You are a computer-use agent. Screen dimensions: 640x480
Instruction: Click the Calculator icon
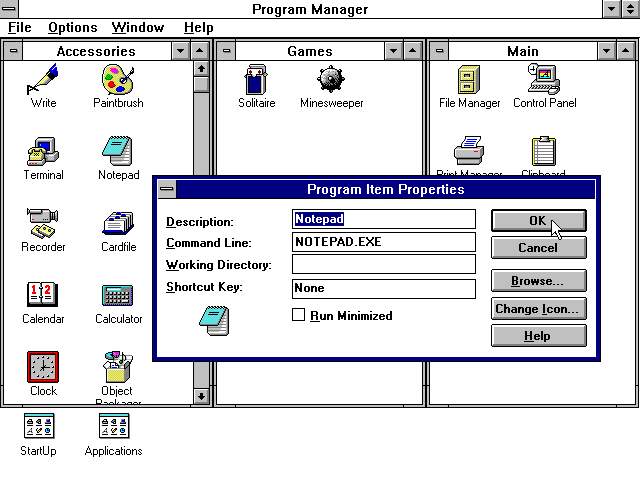118,296
